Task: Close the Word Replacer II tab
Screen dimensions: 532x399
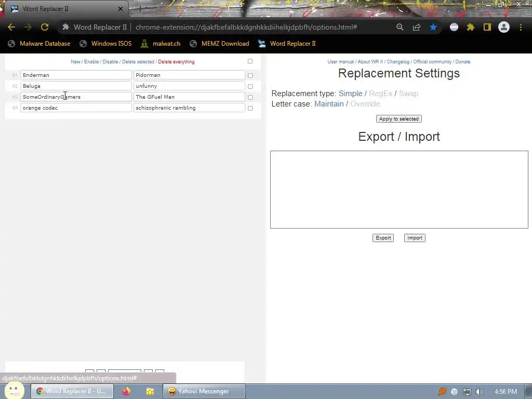Action: pyautogui.click(x=121, y=9)
